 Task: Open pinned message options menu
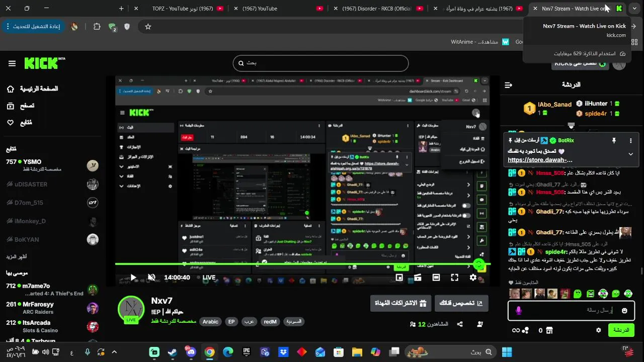point(630,141)
